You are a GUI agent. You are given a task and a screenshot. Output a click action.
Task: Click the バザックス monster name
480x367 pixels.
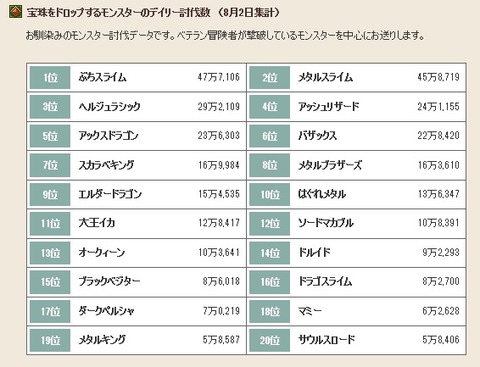tap(317, 136)
